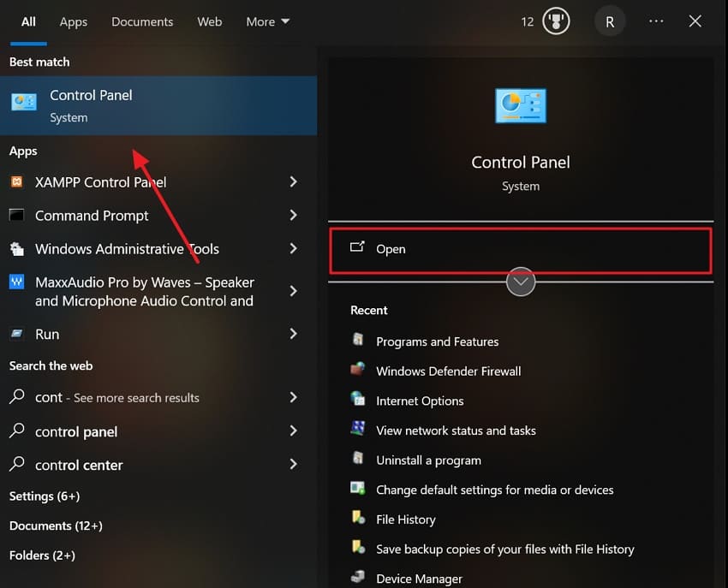Open the rewards trophy badge icon
728x588 pixels.
(x=556, y=21)
